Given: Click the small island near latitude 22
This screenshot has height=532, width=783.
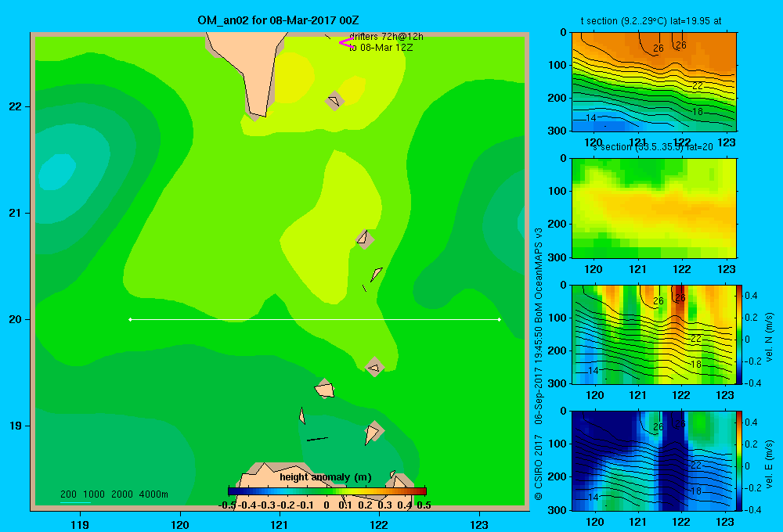Looking at the screenshot, I should [x=334, y=101].
